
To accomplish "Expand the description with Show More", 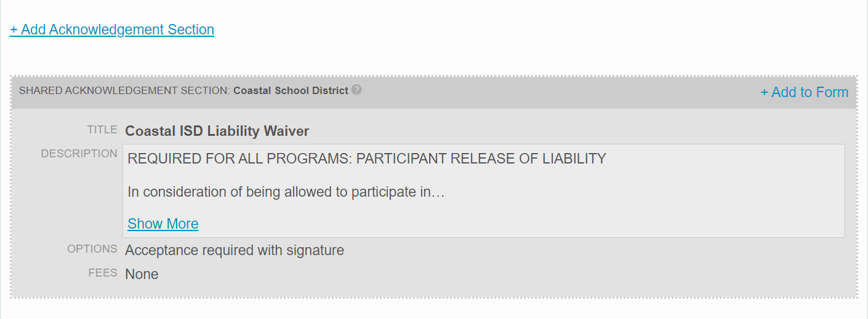I will 163,224.
